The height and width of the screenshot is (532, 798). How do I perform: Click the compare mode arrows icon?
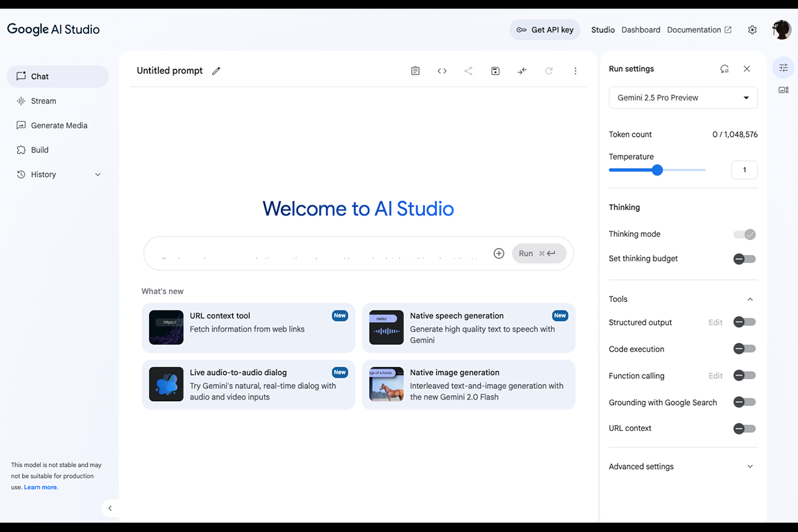click(522, 71)
